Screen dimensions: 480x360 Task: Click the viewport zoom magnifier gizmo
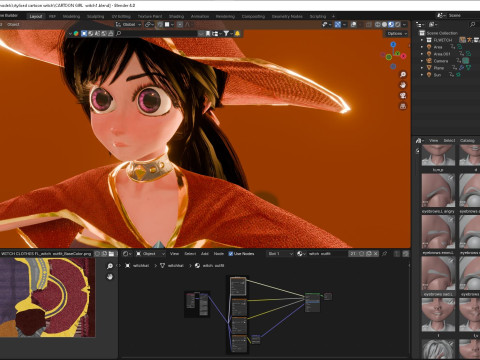click(x=403, y=74)
